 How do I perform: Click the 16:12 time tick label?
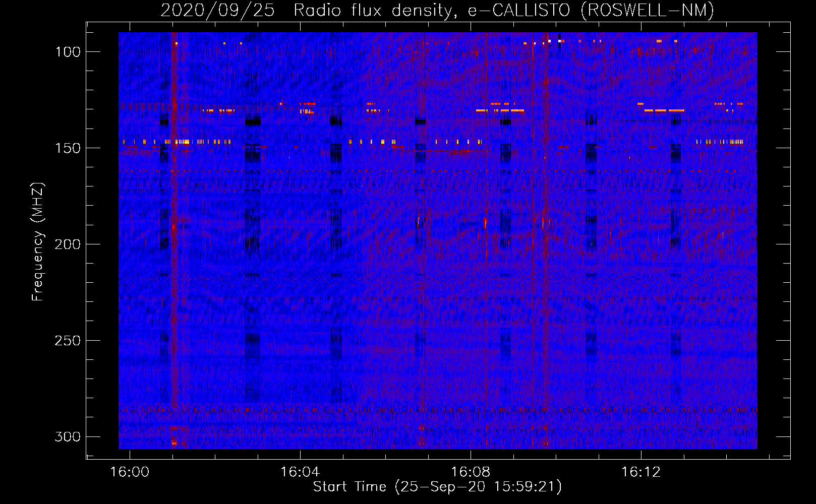point(641,472)
